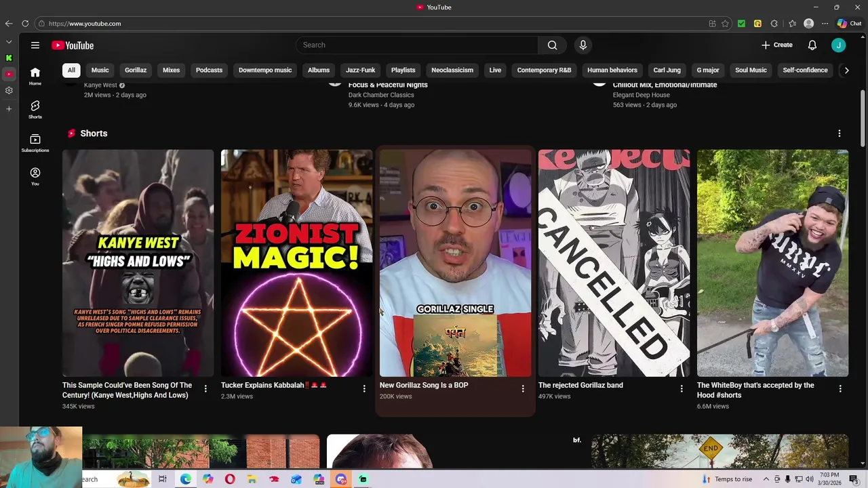Viewport: 868px width, 488px height.
Task: Open the Cancelled Gorillaz short thumbnail
Action: [614, 263]
